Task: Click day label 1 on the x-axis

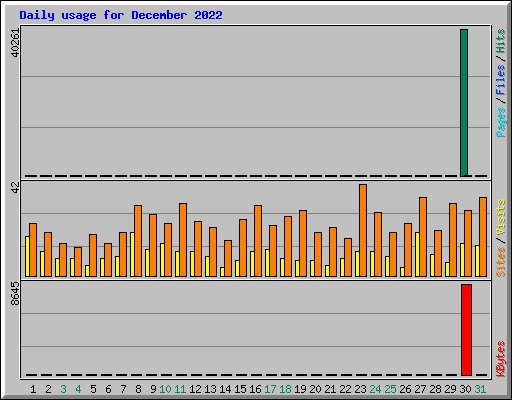Action: (33, 389)
